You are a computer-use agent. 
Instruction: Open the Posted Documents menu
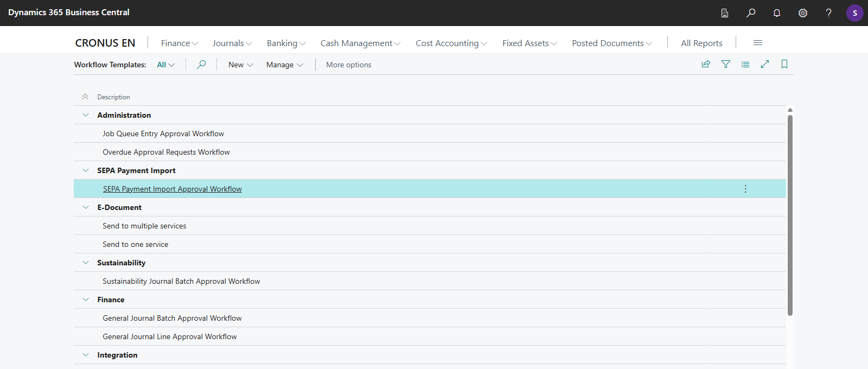(612, 43)
